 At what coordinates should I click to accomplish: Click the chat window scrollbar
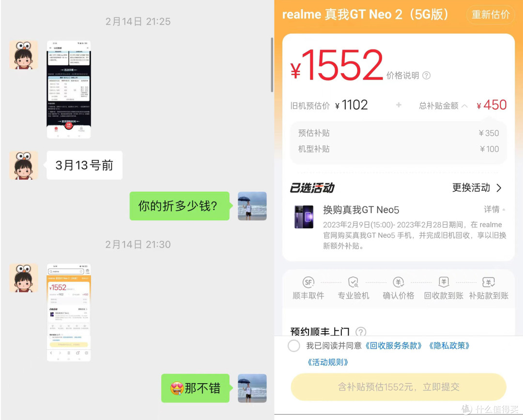point(272,65)
